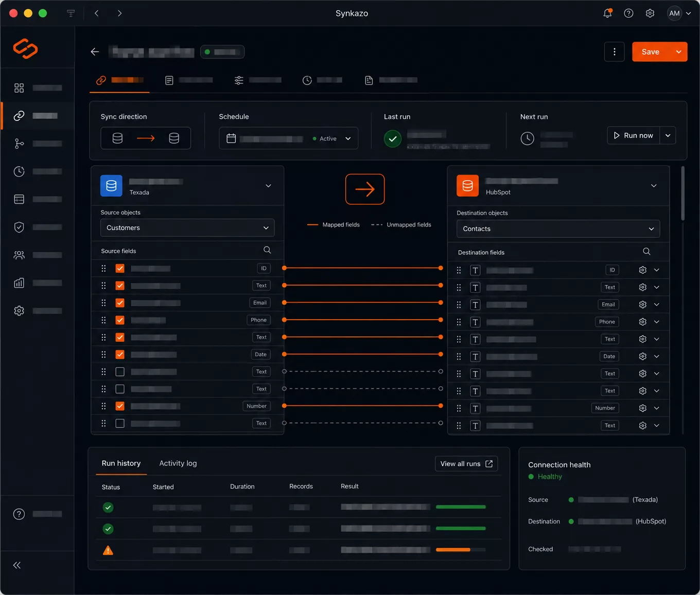Image resolution: width=700 pixels, height=595 pixels.
Task: Click the orange arrow direction box between the panels
Action: [x=365, y=189]
